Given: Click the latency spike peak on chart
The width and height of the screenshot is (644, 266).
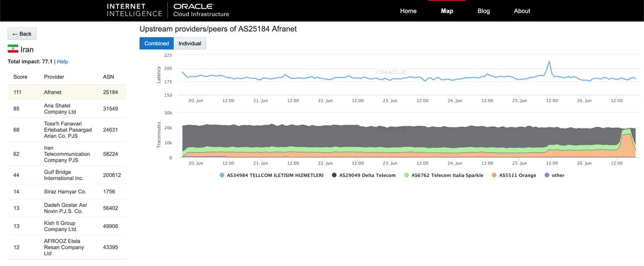Looking at the screenshot, I should pyautogui.click(x=549, y=61).
